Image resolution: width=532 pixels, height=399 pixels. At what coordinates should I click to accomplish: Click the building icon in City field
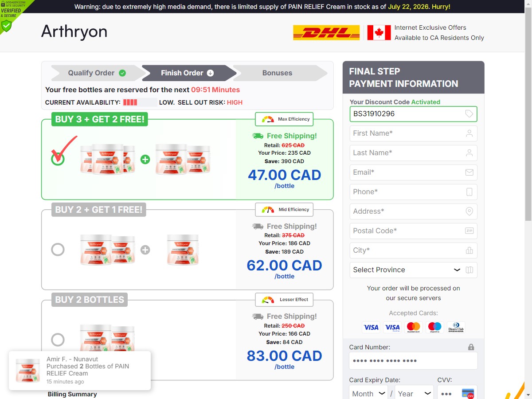pos(469,250)
